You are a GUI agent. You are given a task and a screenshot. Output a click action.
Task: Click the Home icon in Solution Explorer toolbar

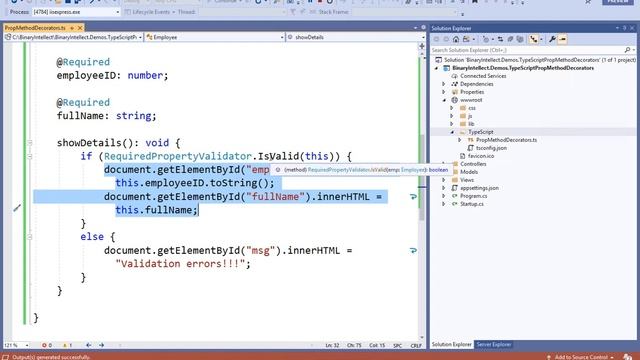(456, 39)
